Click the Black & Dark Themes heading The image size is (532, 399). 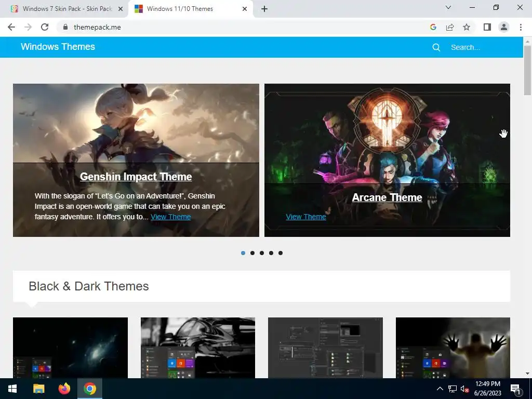click(88, 286)
